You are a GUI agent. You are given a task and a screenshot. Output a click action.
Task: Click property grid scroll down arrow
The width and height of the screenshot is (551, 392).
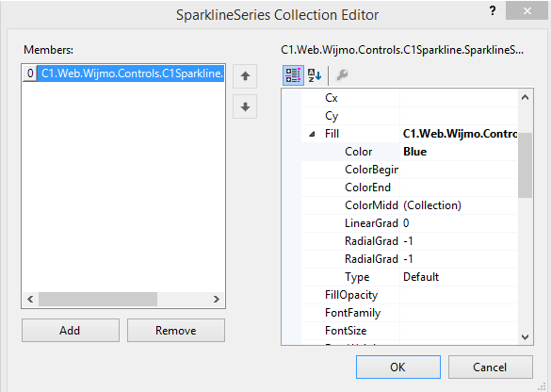(x=525, y=337)
